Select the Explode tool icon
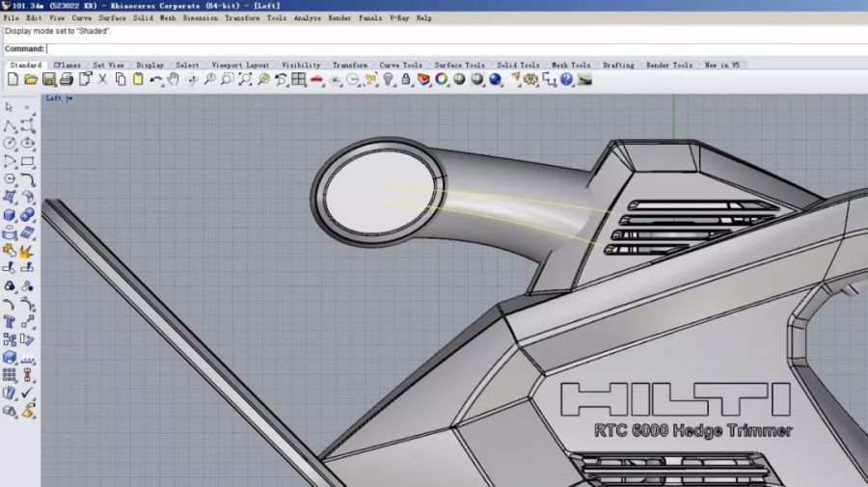This screenshot has width=868, height=487. tap(27, 251)
